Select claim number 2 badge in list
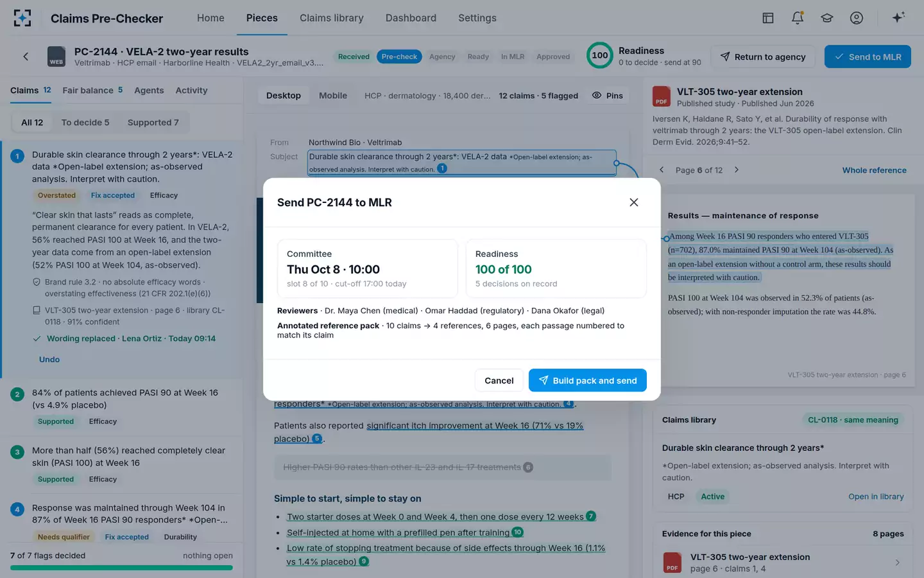The width and height of the screenshot is (924, 578). click(x=17, y=394)
